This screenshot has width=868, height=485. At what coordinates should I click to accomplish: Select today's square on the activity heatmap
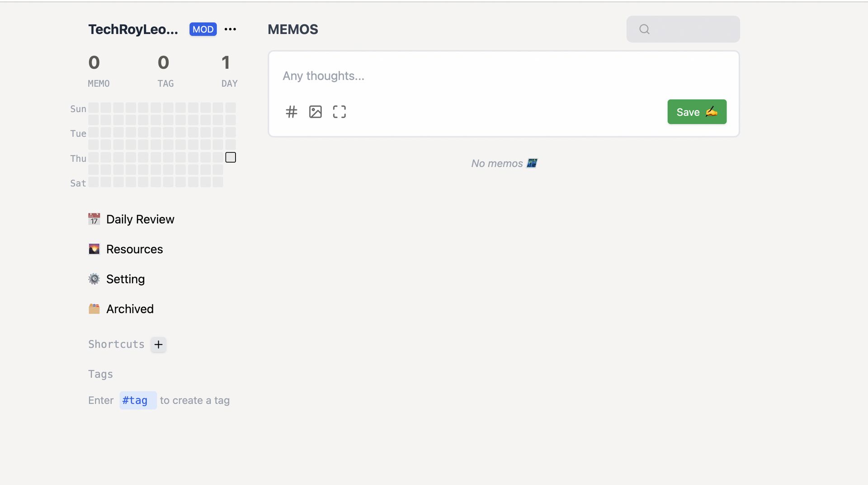[x=231, y=157]
